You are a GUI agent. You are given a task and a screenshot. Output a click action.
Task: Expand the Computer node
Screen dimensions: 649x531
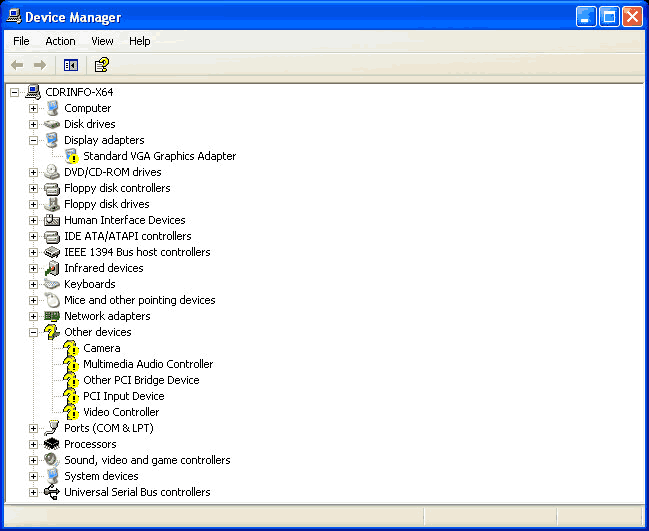pos(34,108)
